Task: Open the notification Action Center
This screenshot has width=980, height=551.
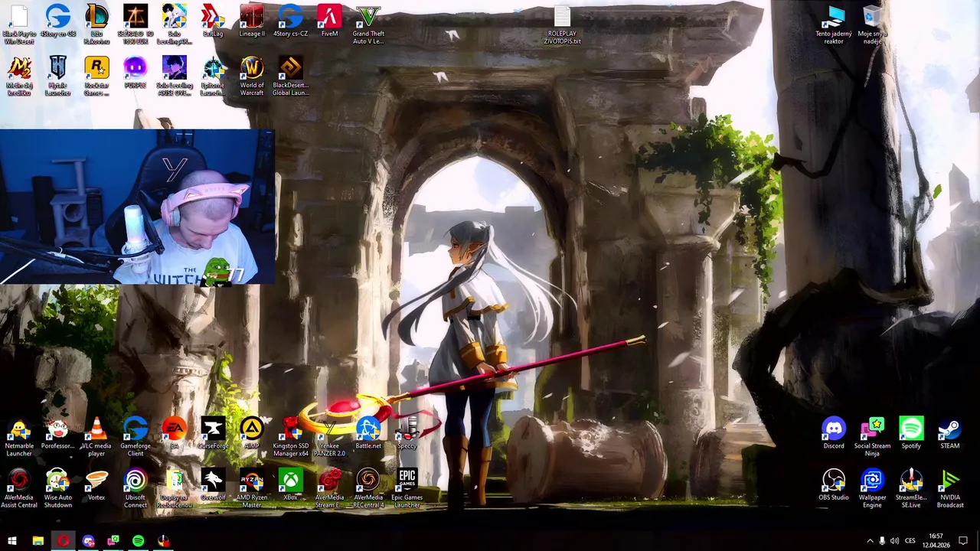Action: 963,541
